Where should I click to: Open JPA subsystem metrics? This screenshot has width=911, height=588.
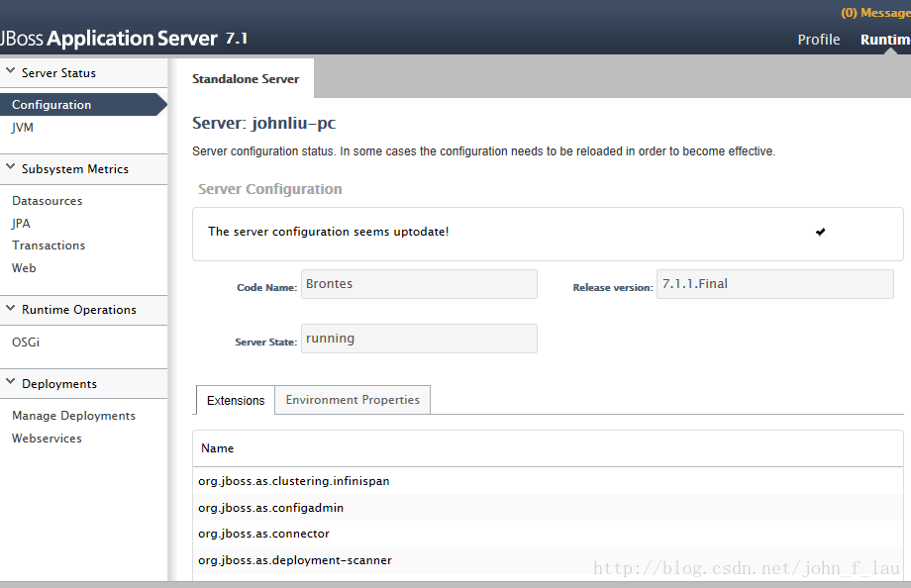click(x=21, y=223)
